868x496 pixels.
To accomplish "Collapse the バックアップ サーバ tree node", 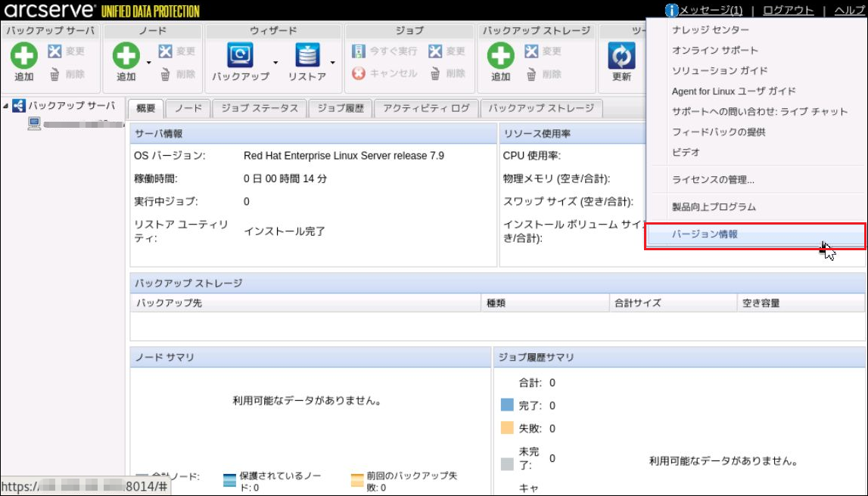I will pos(5,106).
